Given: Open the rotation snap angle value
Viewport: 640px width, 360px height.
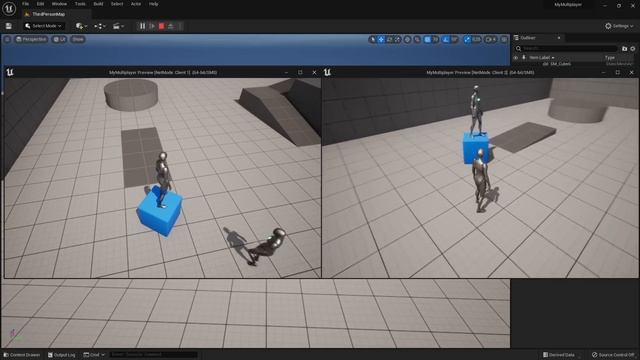Looking at the screenshot, I should [x=454, y=40].
